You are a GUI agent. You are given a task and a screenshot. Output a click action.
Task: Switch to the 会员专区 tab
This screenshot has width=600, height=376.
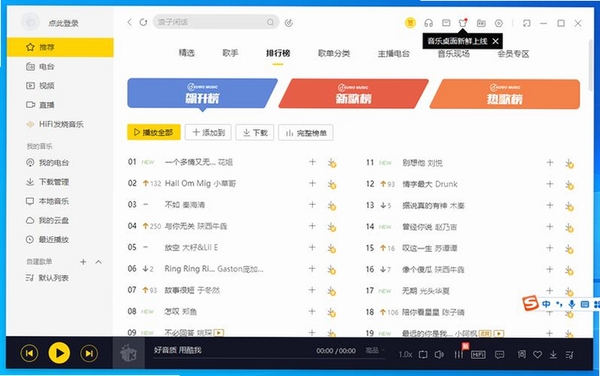(513, 54)
